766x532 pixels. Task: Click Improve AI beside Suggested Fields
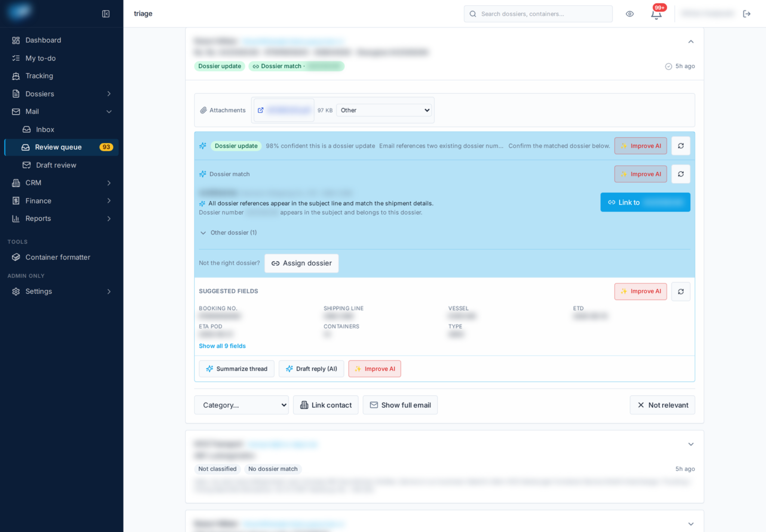pos(640,291)
